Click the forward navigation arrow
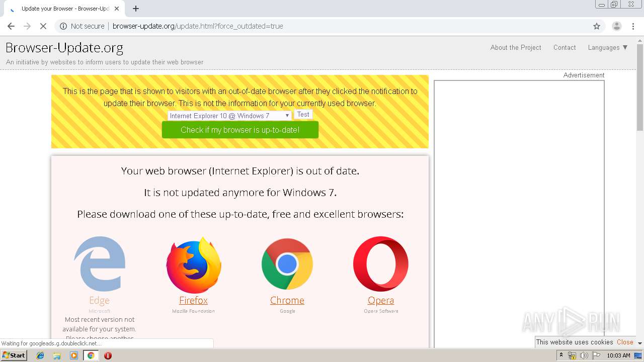 pyautogui.click(x=27, y=26)
